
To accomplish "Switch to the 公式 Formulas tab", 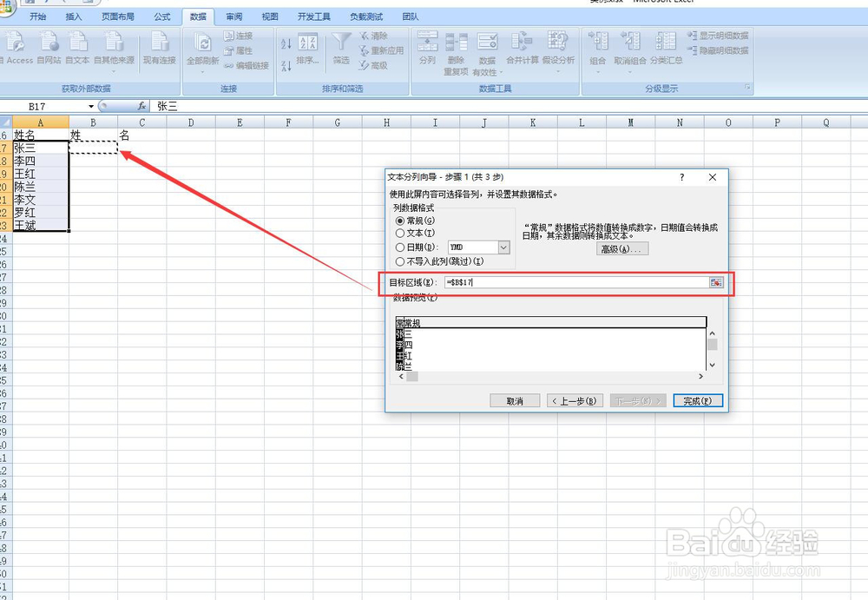I will [x=162, y=16].
